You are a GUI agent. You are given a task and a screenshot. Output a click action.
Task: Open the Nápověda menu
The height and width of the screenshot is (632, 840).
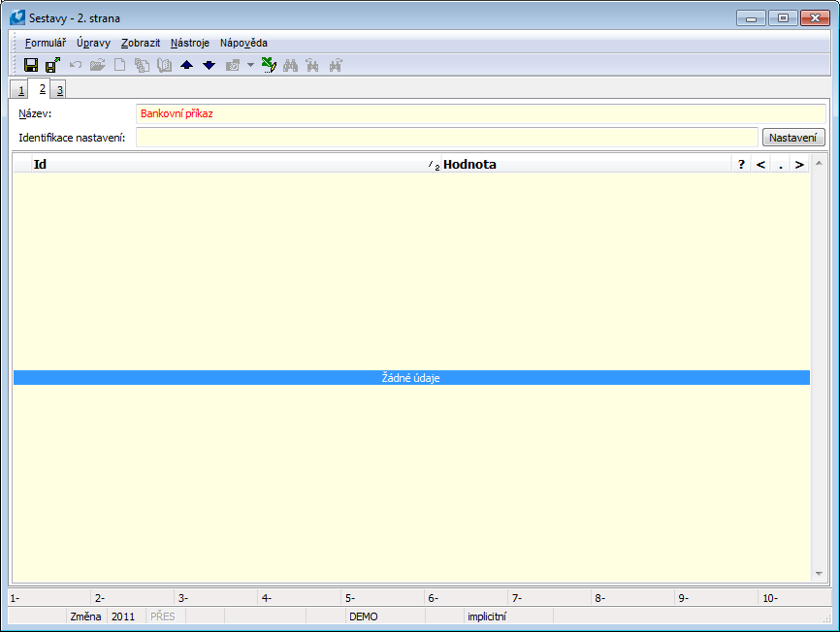[243, 43]
